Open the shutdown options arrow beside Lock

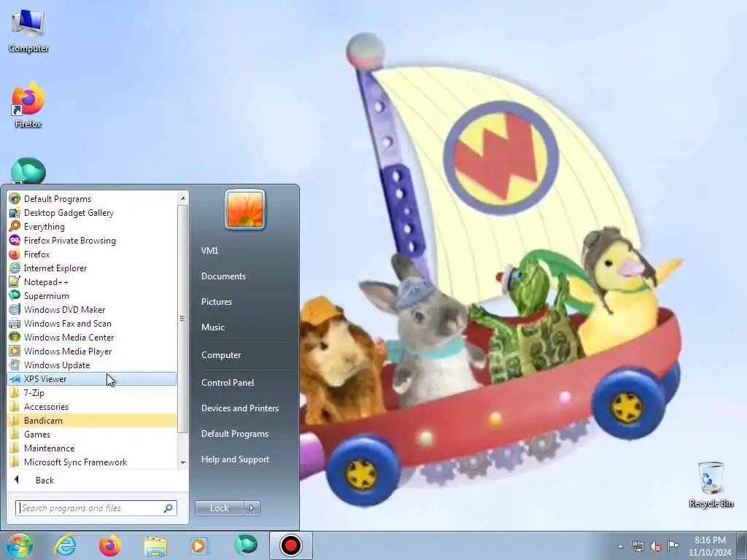[252, 508]
